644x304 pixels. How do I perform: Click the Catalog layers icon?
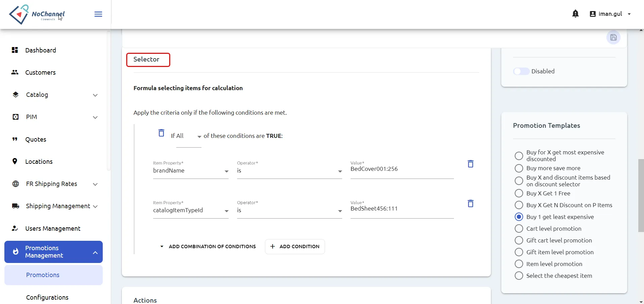click(x=15, y=94)
